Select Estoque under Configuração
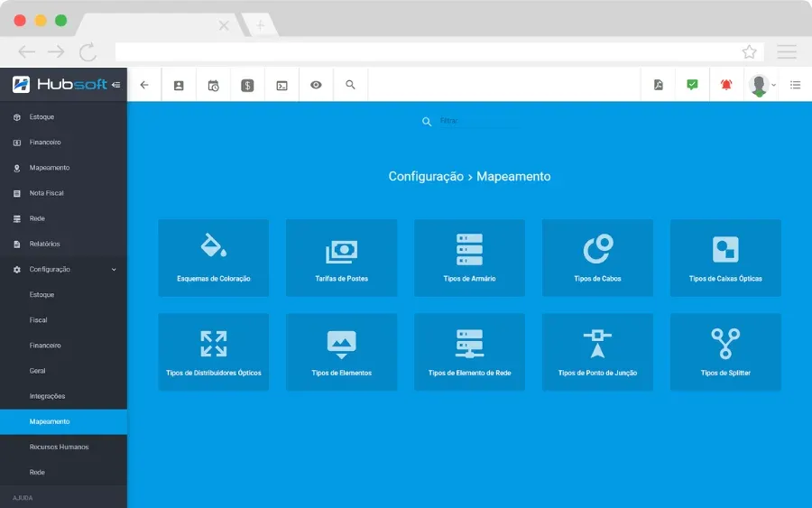 click(x=63, y=295)
